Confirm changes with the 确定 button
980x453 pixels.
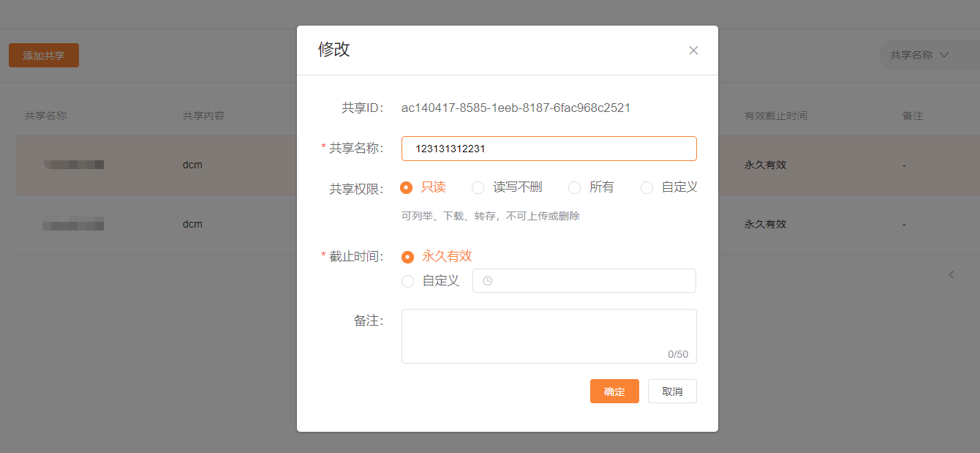[614, 392]
